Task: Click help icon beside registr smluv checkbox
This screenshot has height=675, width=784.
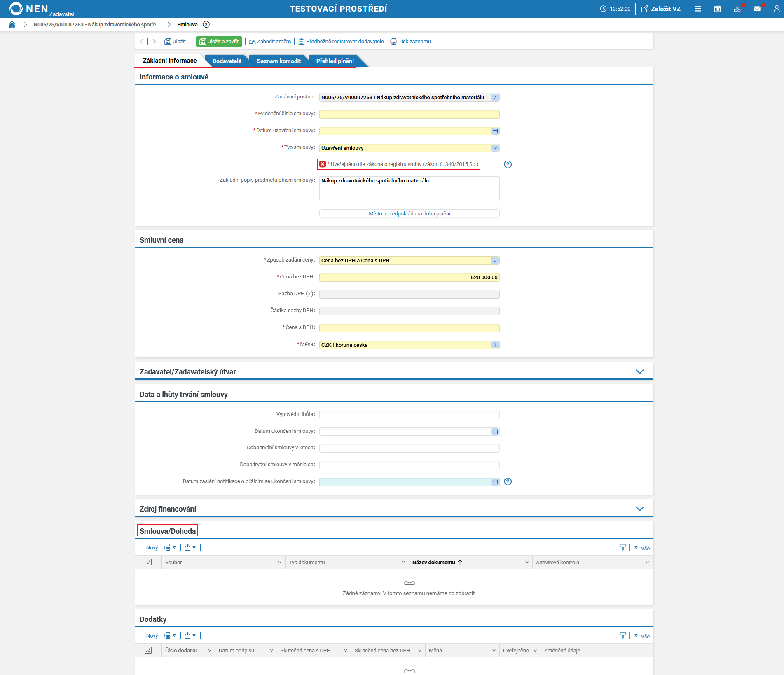Action: (x=508, y=164)
